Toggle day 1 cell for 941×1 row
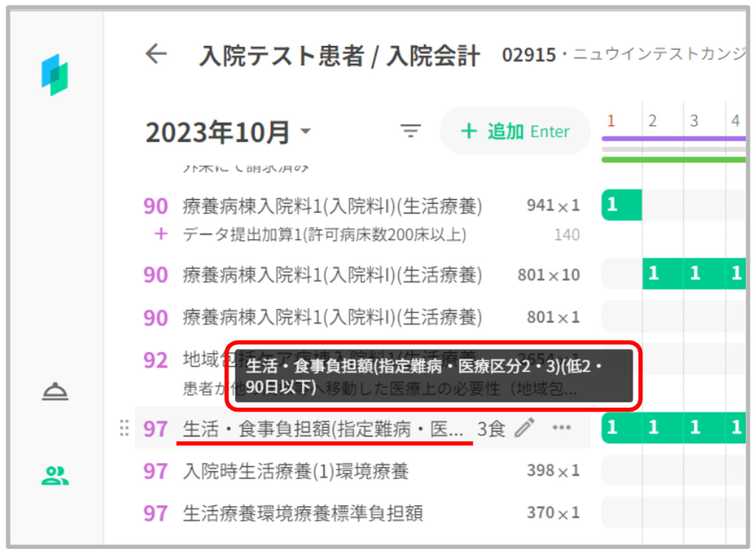The width and height of the screenshot is (756, 555). coord(622,205)
